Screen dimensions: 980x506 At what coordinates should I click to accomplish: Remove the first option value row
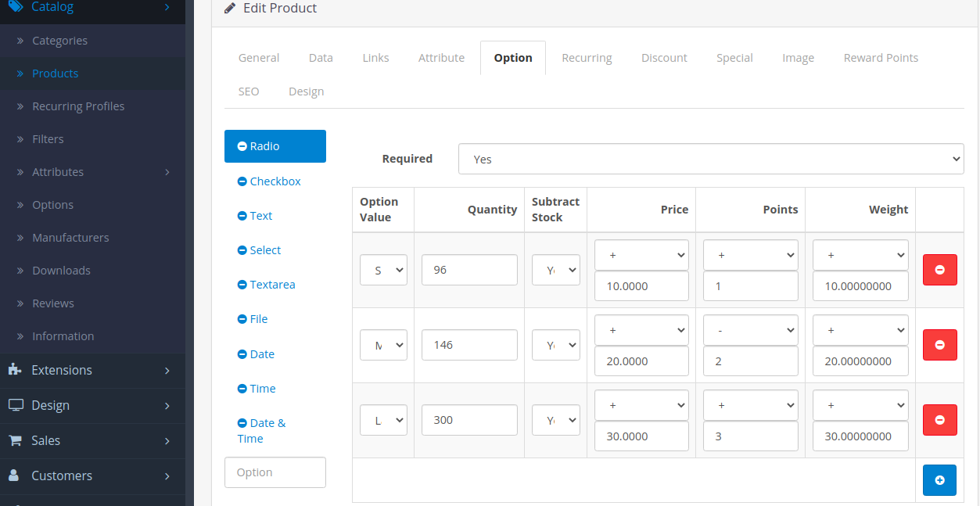(x=939, y=269)
